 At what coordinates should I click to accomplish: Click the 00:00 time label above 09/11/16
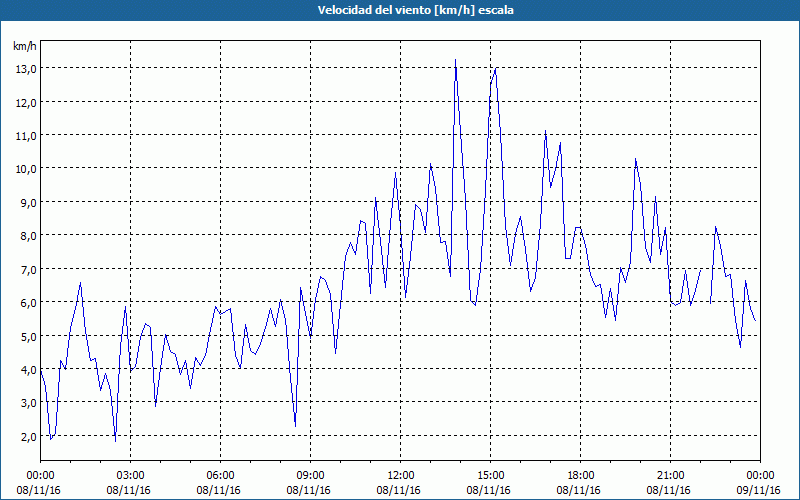(760, 476)
